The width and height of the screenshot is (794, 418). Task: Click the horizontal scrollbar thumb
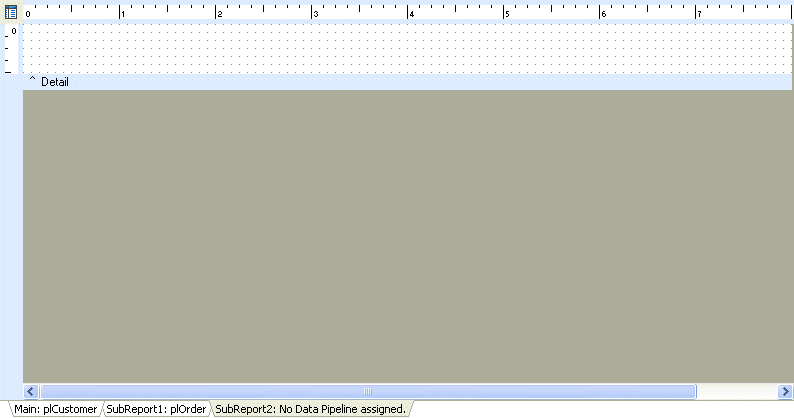pyautogui.click(x=368, y=391)
